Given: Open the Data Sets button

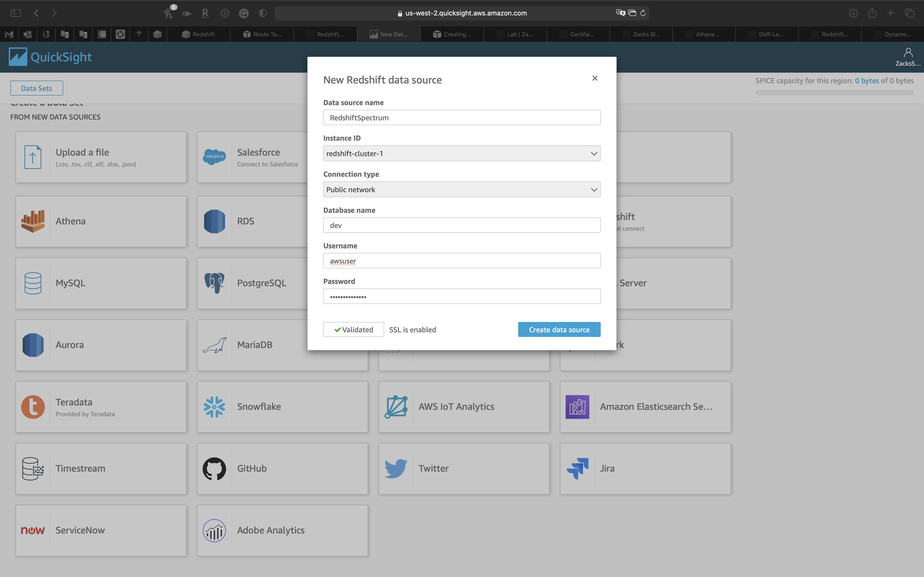Looking at the screenshot, I should pos(37,89).
